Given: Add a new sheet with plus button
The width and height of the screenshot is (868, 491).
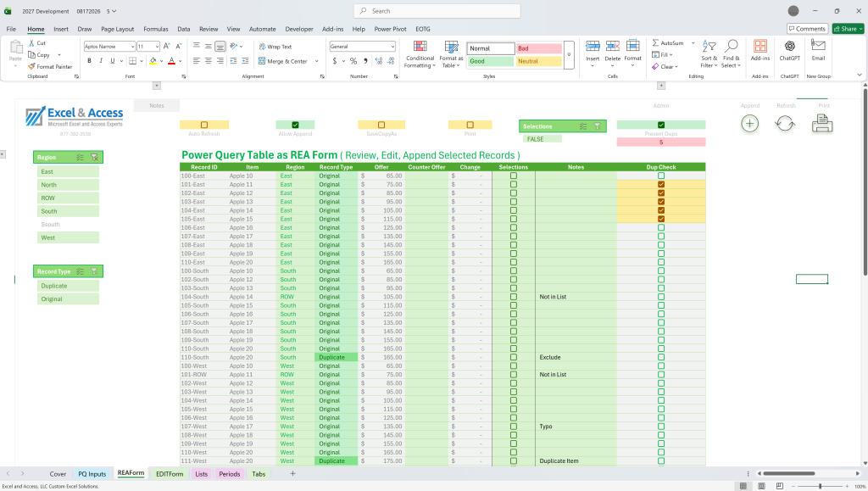Looking at the screenshot, I should (x=292, y=473).
